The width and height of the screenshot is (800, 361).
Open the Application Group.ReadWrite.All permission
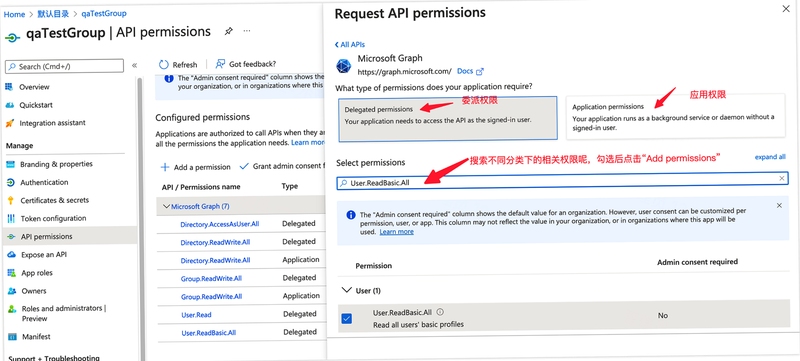tap(211, 297)
